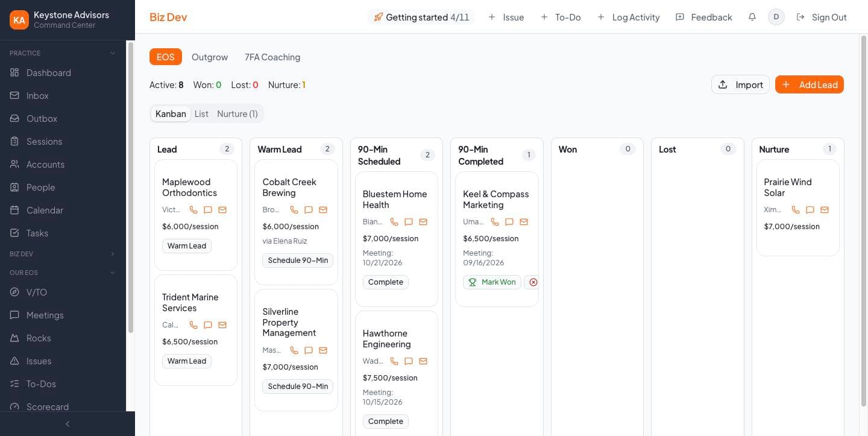868x436 pixels.
Task: Click Warm Lead button on Maplewood Orthodontics card
Action: click(187, 246)
